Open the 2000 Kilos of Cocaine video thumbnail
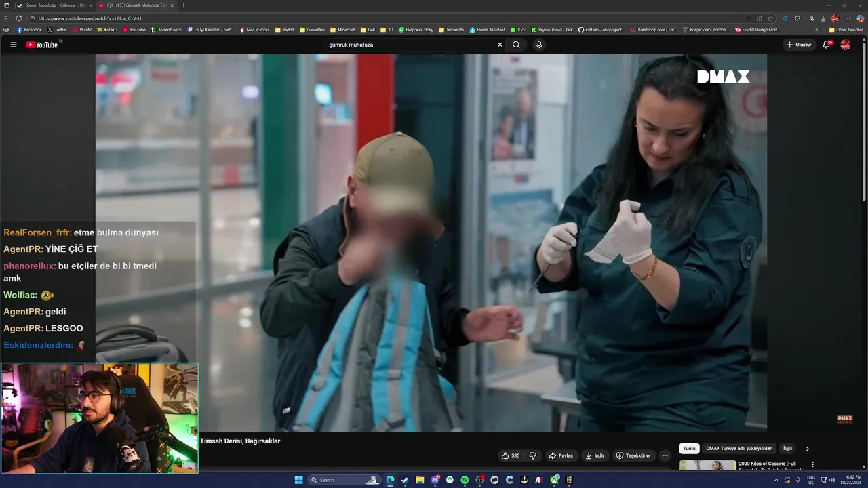 click(707, 466)
